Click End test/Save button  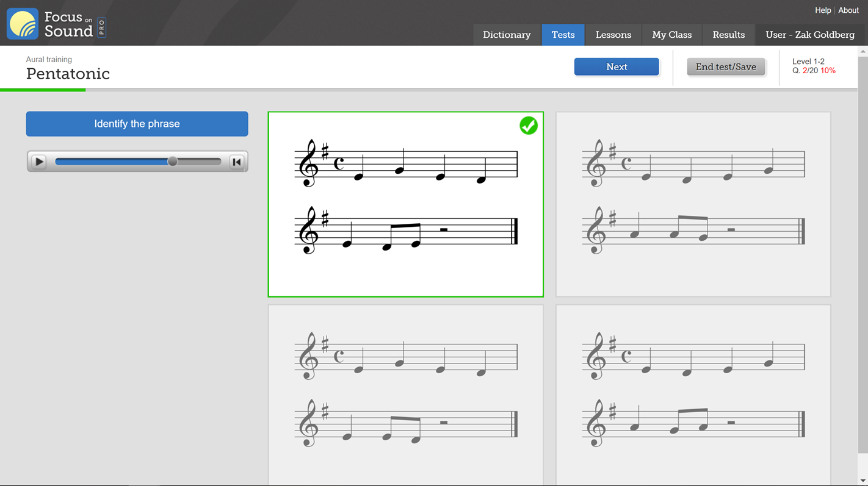[726, 67]
